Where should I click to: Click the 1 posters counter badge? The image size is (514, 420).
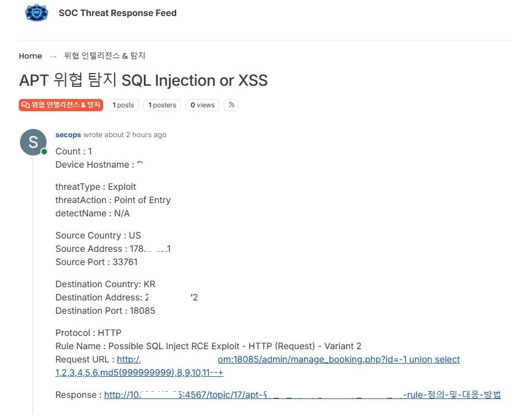(x=162, y=105)
